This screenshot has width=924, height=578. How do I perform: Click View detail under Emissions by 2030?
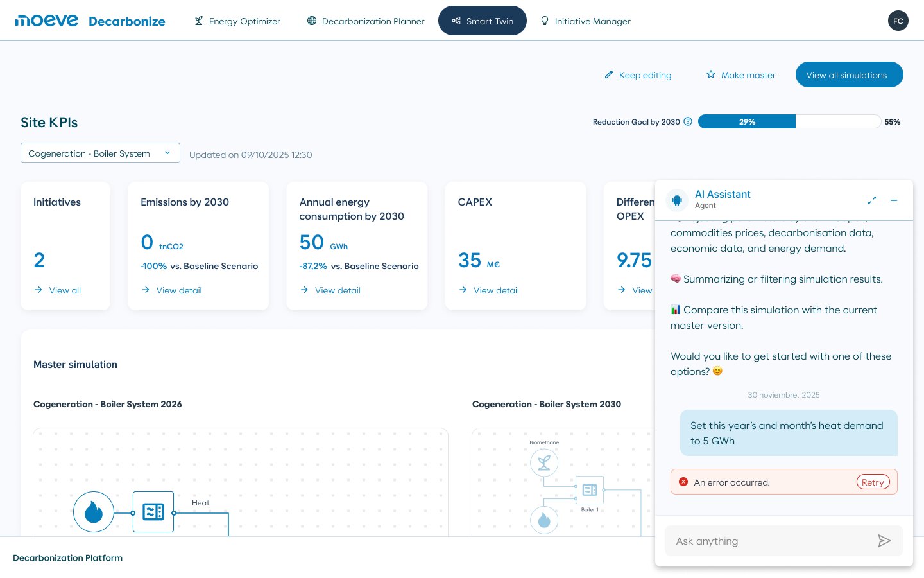click(x=171, y=290)
